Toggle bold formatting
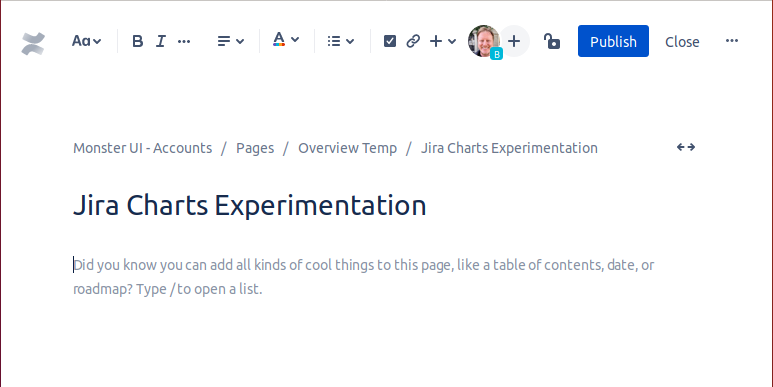 (x=138, y=41)
